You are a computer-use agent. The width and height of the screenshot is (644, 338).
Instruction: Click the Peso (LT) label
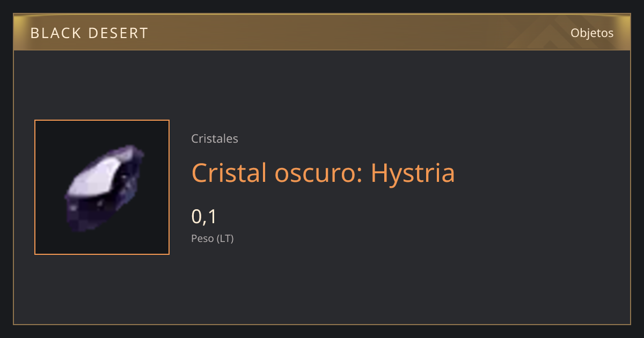213,238
